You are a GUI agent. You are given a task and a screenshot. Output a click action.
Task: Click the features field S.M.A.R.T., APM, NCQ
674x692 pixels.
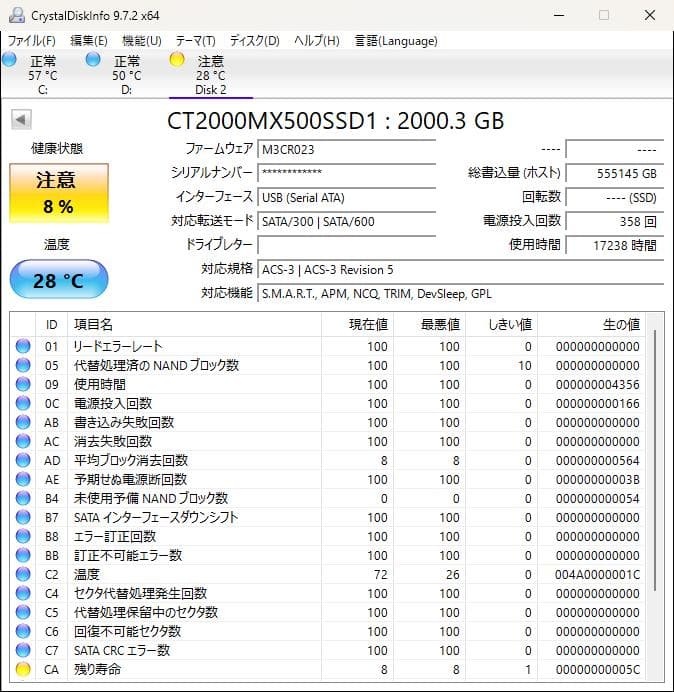(x=460, y=293)
